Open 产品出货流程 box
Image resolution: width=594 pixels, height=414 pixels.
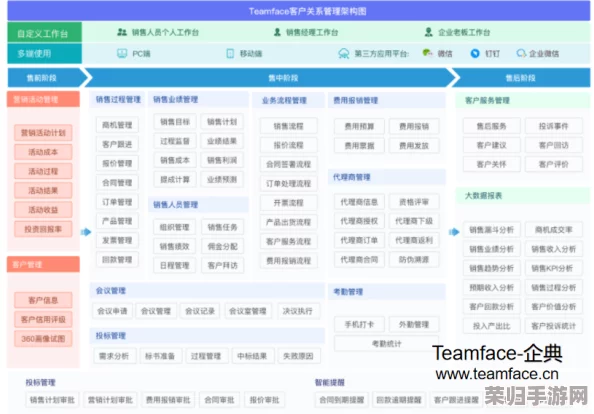tap(288, 222)
